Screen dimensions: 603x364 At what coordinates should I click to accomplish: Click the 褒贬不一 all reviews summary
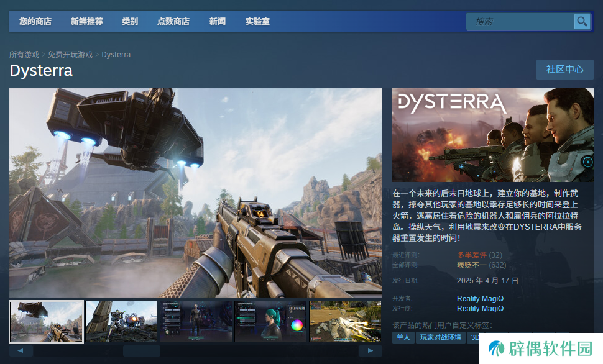click(x=472, y=265)
